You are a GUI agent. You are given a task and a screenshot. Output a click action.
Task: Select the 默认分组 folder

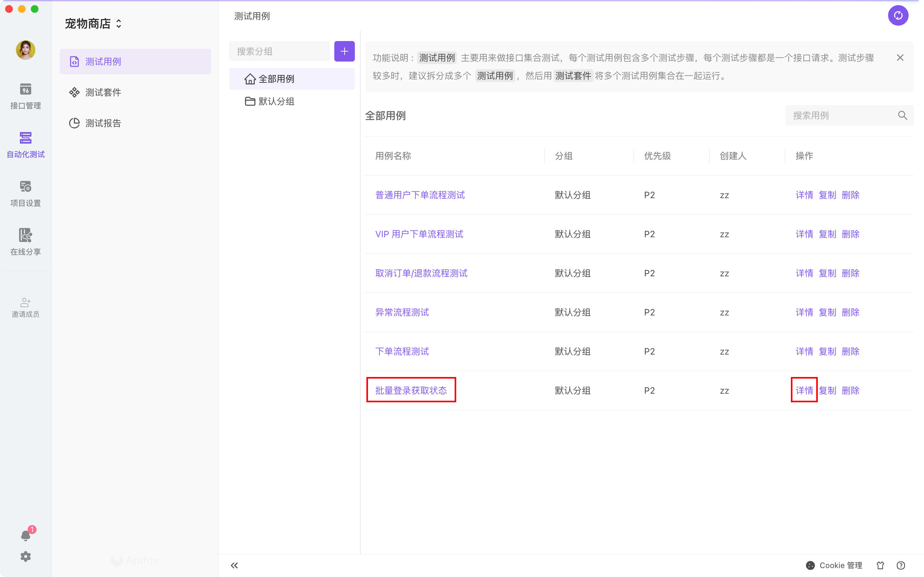click(276, 102)
